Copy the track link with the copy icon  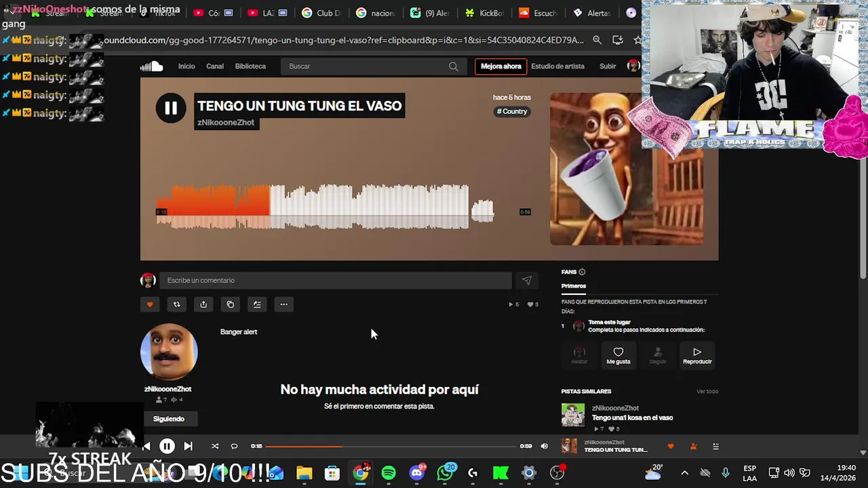pos(231,304)
